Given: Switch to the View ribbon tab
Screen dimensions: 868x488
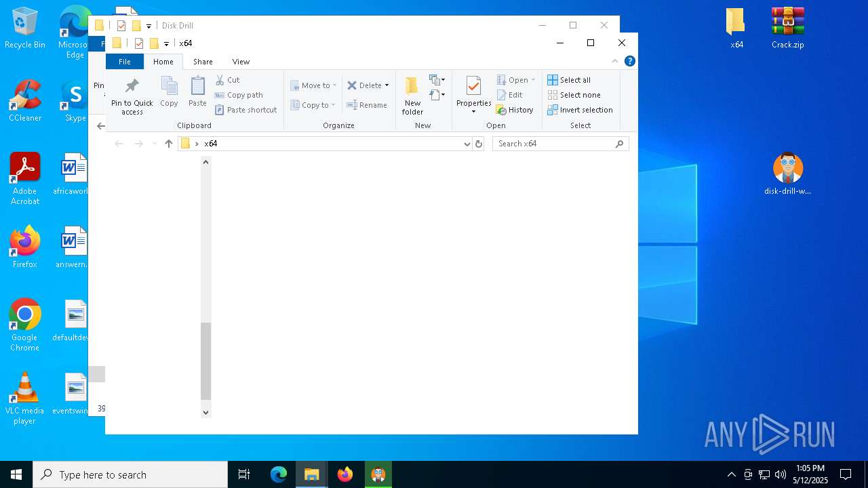Looking at the screenshot, I should [241, 62].
